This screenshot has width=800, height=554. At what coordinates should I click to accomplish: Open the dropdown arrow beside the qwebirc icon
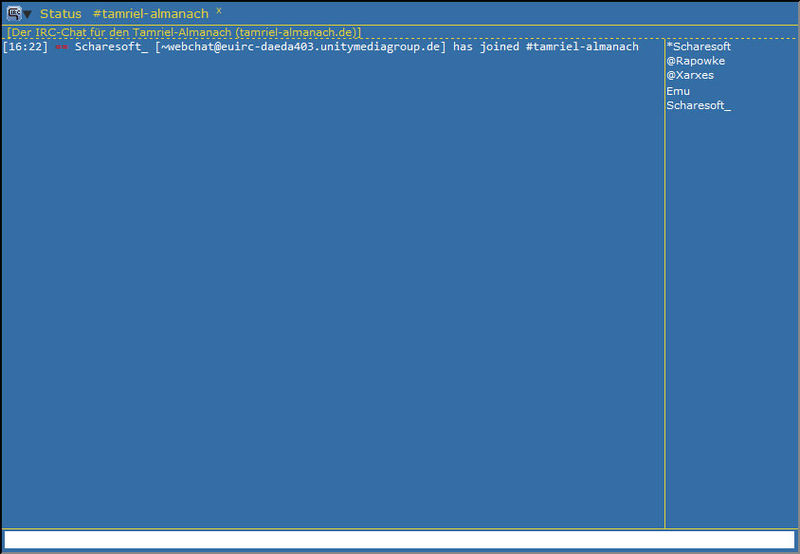(27, 14)
